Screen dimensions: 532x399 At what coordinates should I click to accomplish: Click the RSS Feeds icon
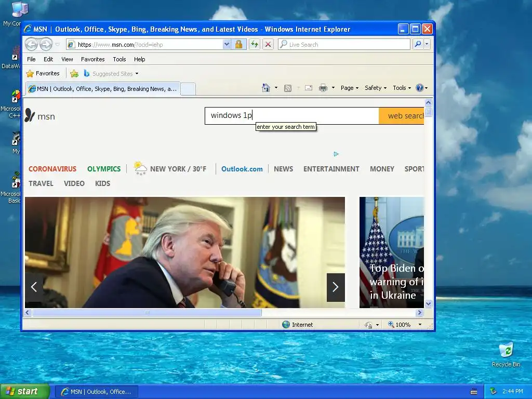(288, 88)
